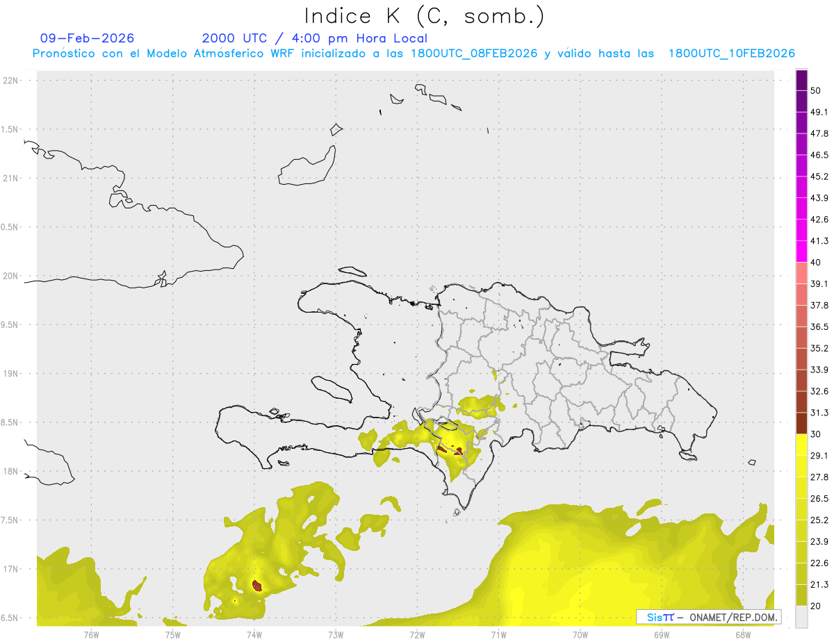Pick the magenta swatch between 40 and 41.3

(x=801, y=251)
